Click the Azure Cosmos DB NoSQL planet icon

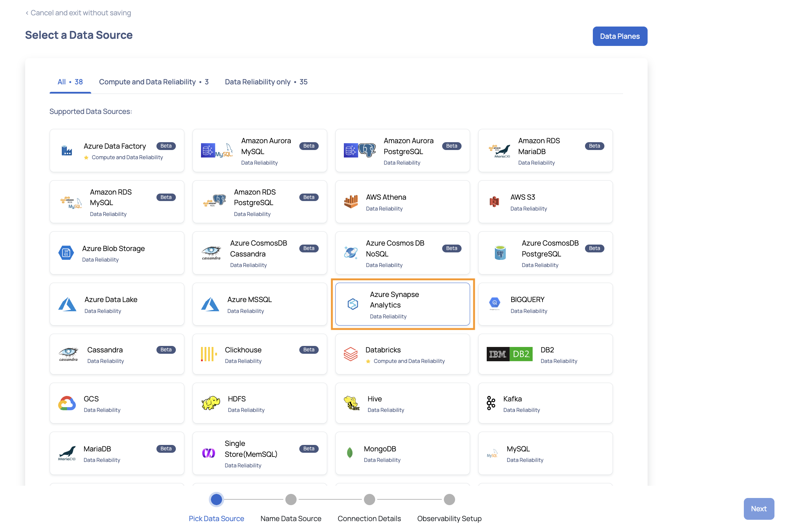(351, 253)
